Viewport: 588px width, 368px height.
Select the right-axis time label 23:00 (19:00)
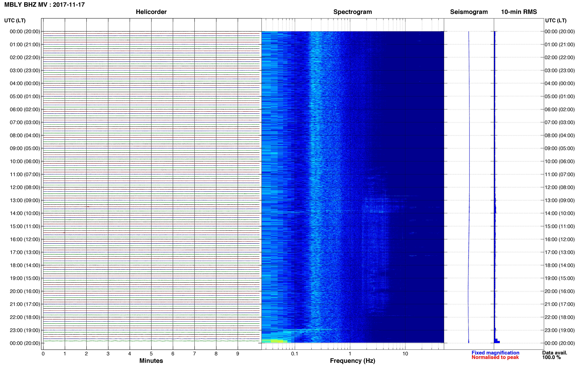[560, 330]
